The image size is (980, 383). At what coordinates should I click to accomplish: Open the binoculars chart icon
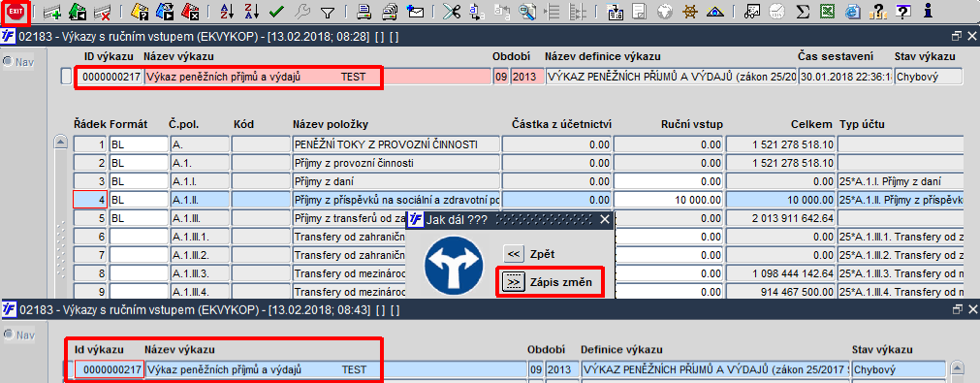point(753,12)
